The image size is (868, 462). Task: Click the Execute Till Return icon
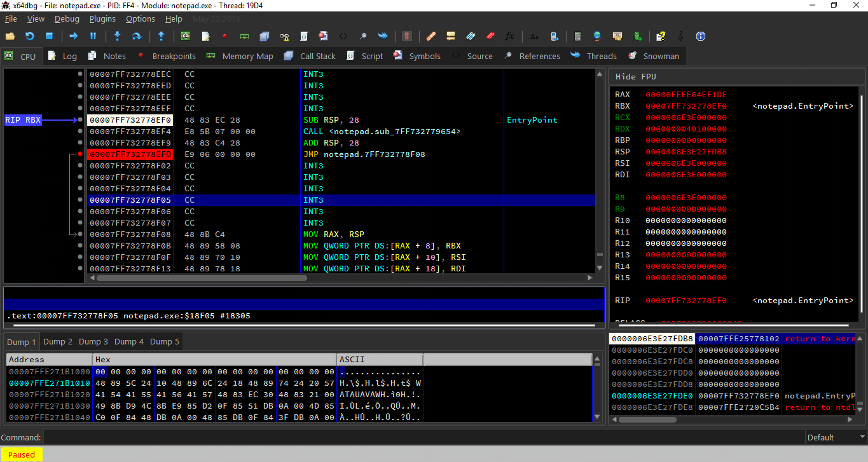(161, 36)
